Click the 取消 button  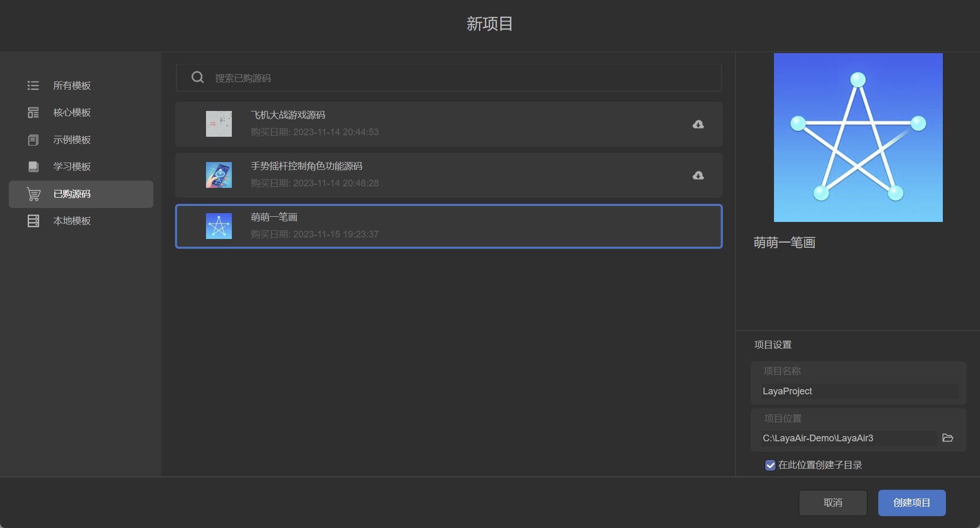pos(832,503)
